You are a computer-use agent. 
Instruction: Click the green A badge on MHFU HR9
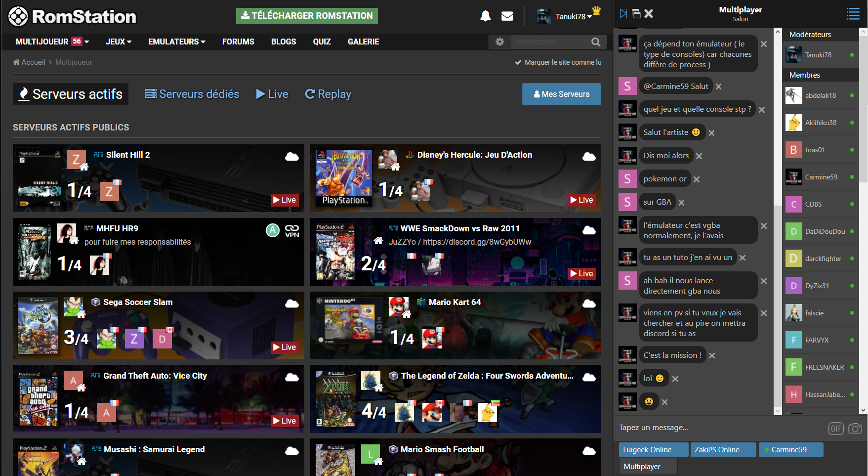pos(273,230)
